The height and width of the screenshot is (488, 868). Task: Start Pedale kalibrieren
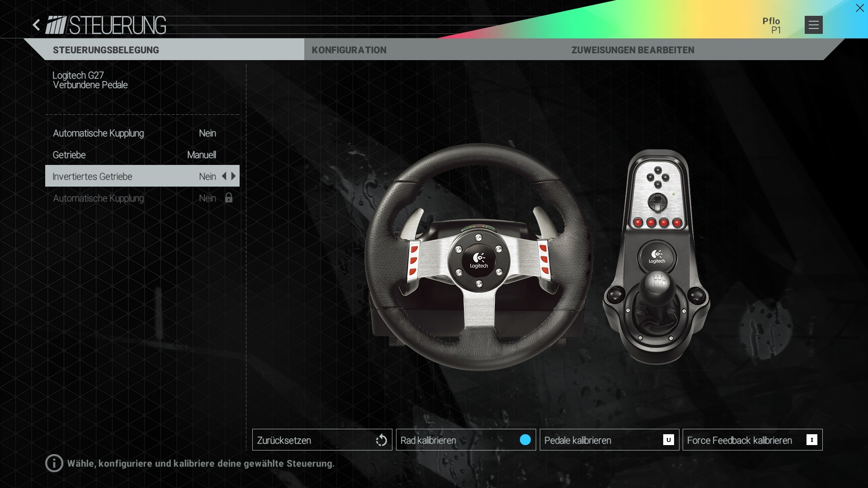click(x=609, y=440)
